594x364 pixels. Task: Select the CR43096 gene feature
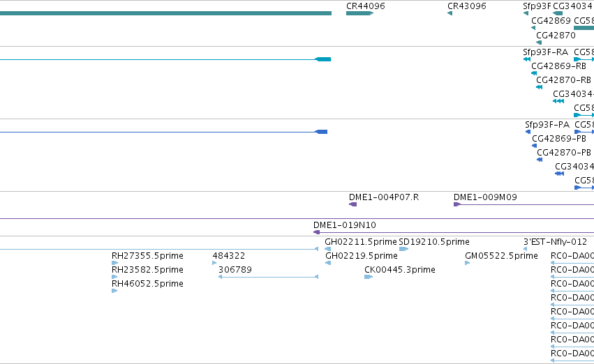[450, 13]
